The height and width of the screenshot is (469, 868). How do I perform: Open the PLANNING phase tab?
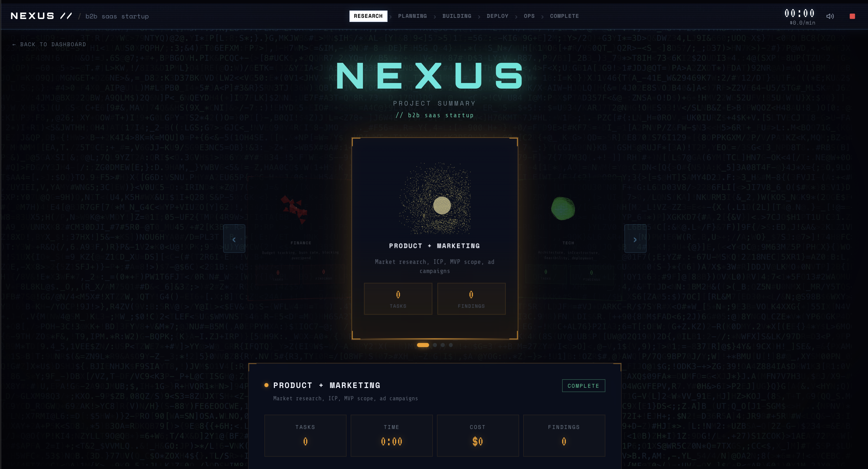(x=412, y=16)
